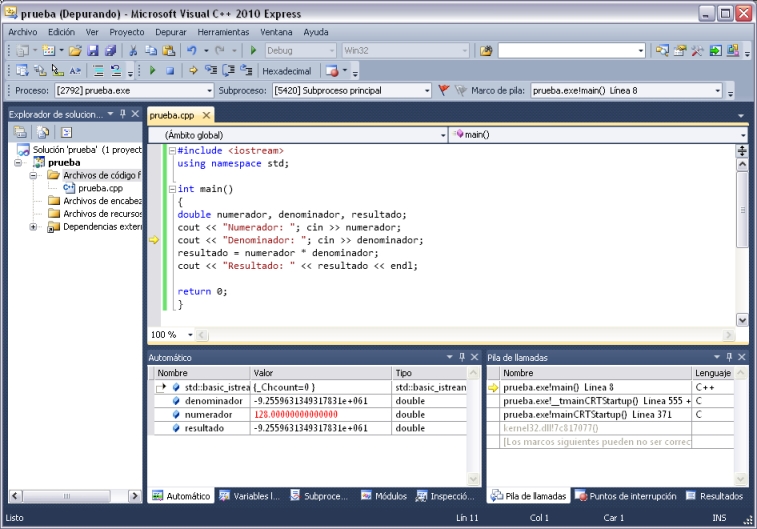Click the Find in Files folder icon
The height and width of the screenshot is (529, 757).
coord(486,50)
